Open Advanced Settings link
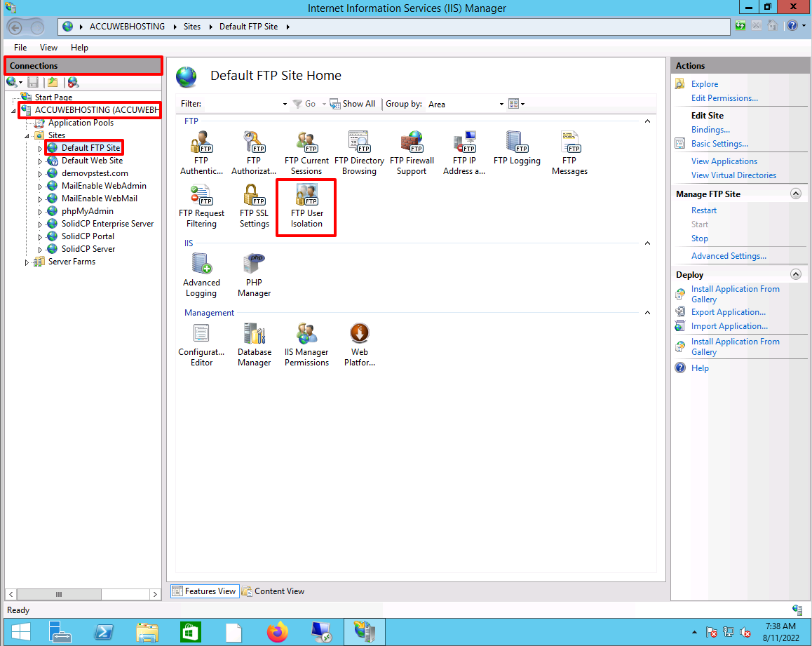 coord(729,256)
